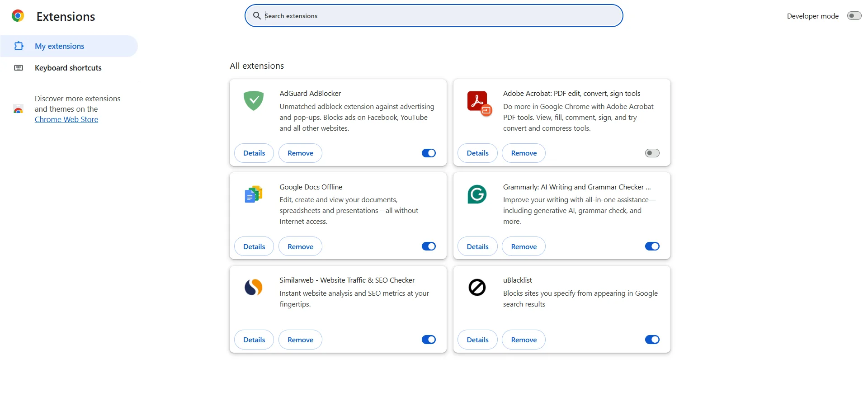Click the Keyboard shortcuts keyboard icon

pos(19,68)
